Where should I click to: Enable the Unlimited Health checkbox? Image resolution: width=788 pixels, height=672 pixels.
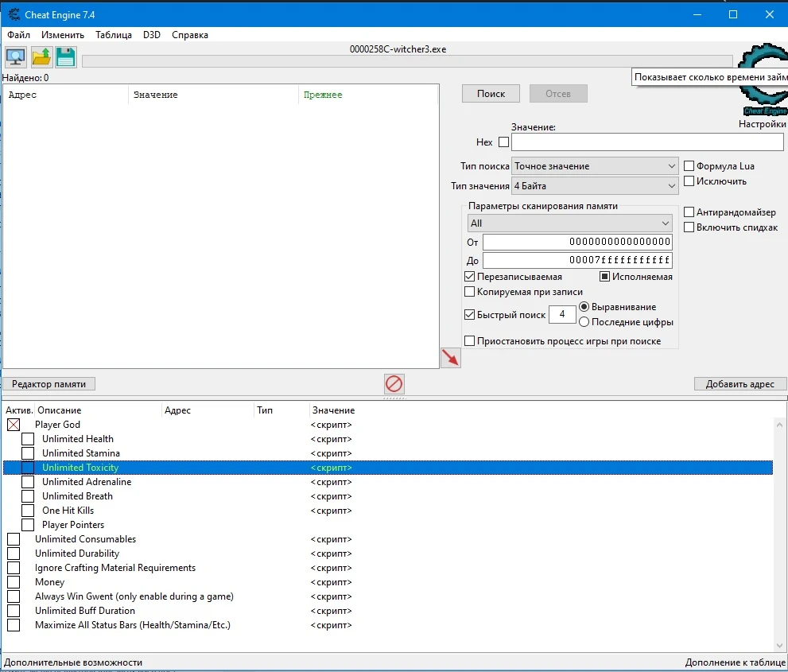coord(28,439)
